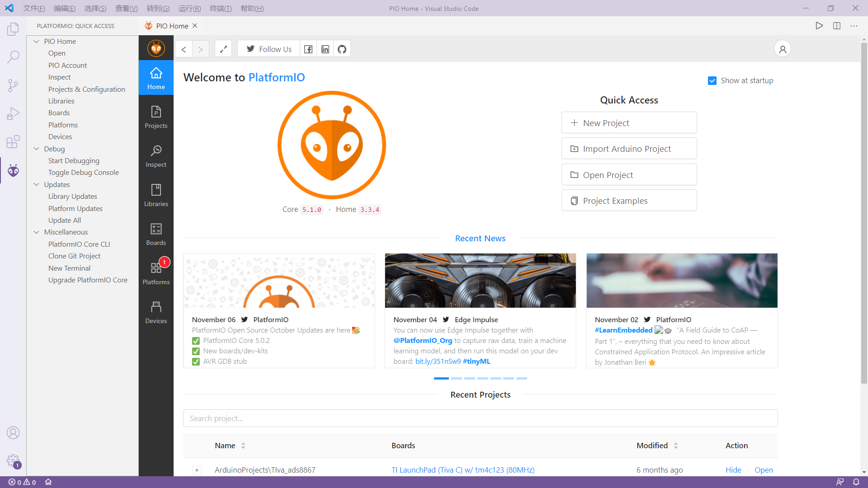The height and width of the screenshot is (488, 868).
Task: Open the Extensions view
Action: point(13,142)
